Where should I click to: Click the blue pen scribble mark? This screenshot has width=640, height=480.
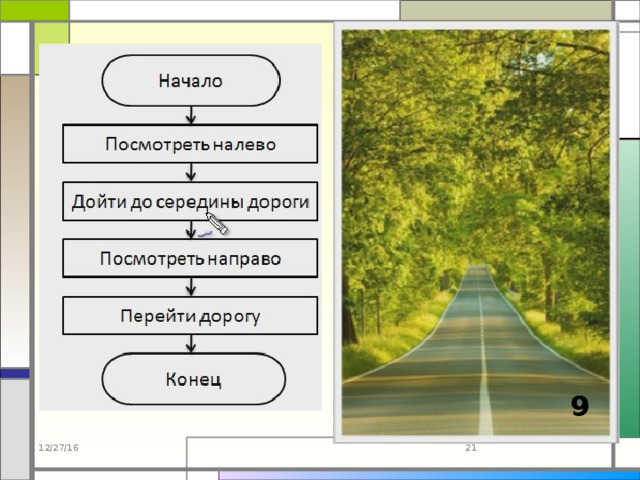click(x=204, y=233)
